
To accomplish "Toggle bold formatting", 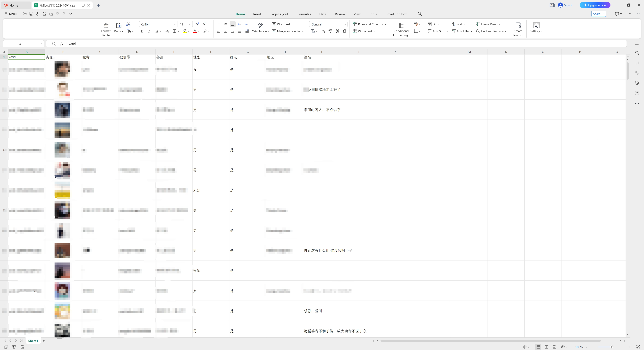I will 142,31.
